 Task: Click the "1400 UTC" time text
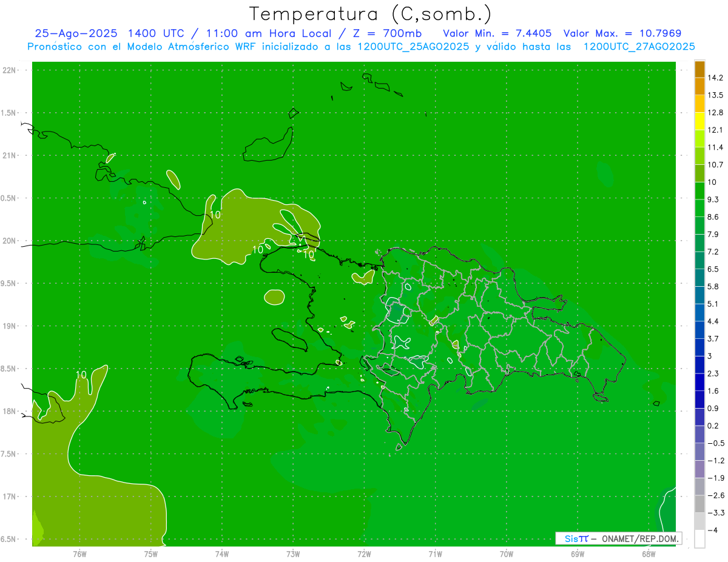coord(156,34)
